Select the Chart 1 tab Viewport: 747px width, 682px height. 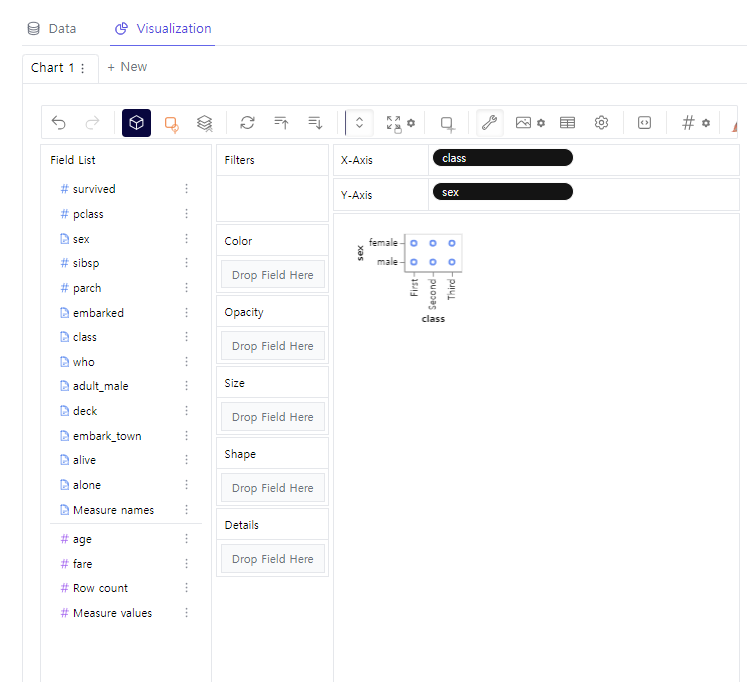coord(52,68)
